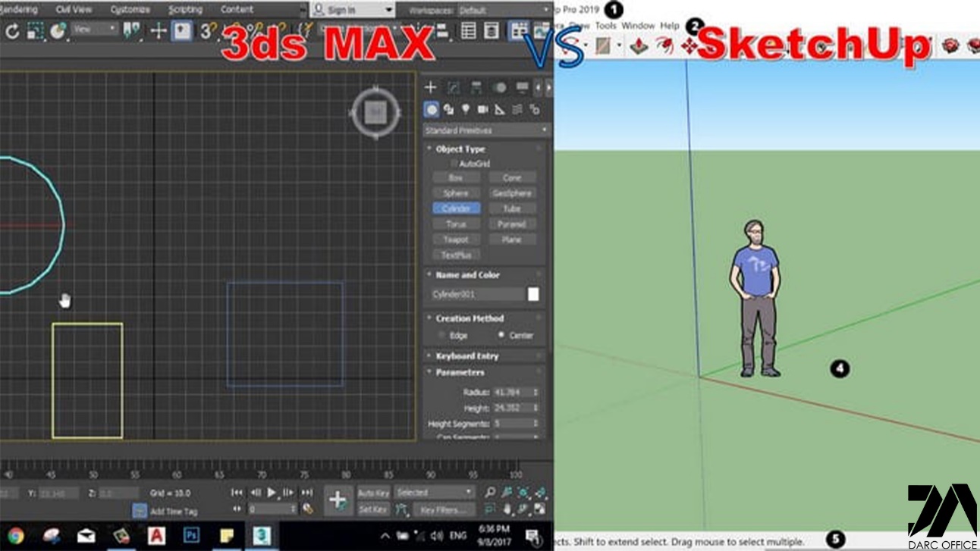The height and width of the screenshot is (551, 980).
Task: Open Key Filters dialog
Action: click(x=444, y=510)
